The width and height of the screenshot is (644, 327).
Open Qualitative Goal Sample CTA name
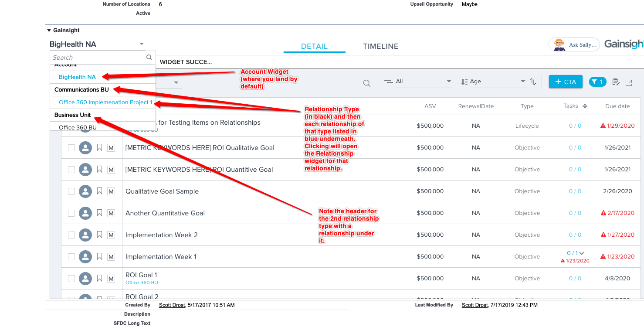162,191
